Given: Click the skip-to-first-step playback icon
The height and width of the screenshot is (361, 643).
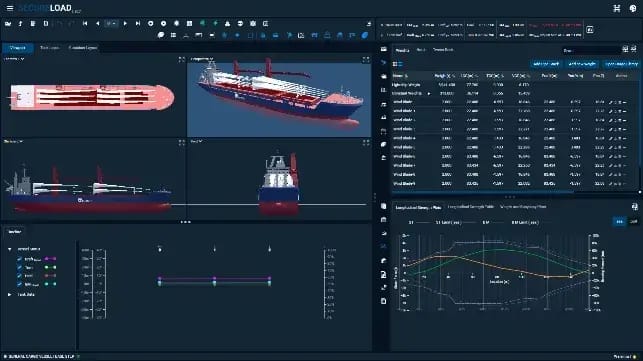Looking at the screenshot, I should coord(85,24).
